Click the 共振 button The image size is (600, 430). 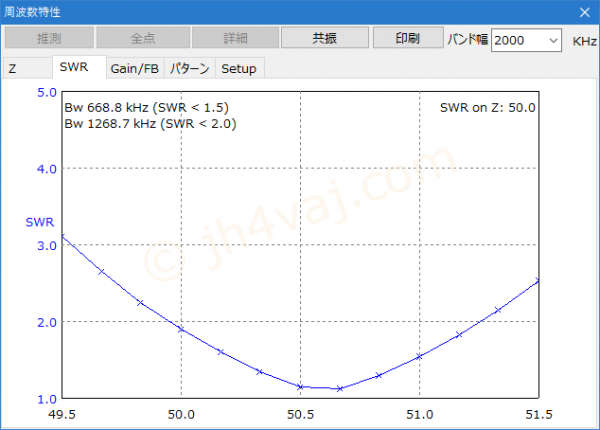point(324,38)
